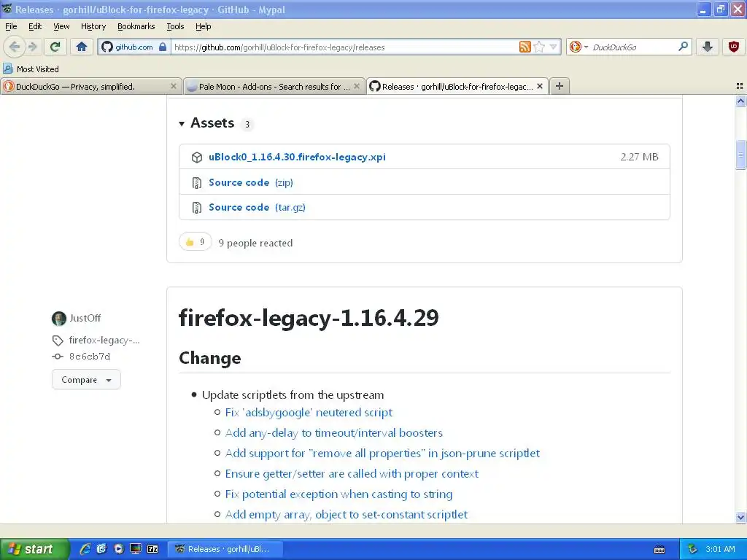The height and width of the screenshot is (560, 747).
Task: Open the firefox-legacy tag link
Action: 104,340
